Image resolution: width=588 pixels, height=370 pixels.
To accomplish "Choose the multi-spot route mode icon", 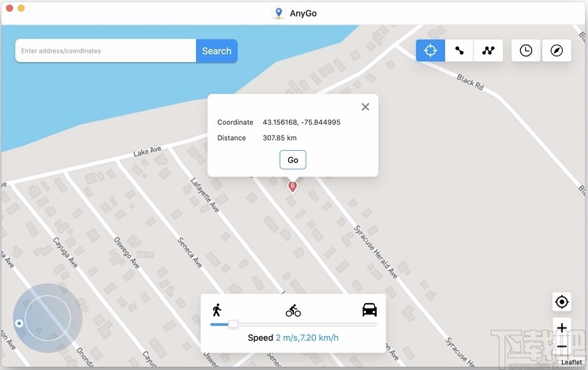I will click(489, 50).
